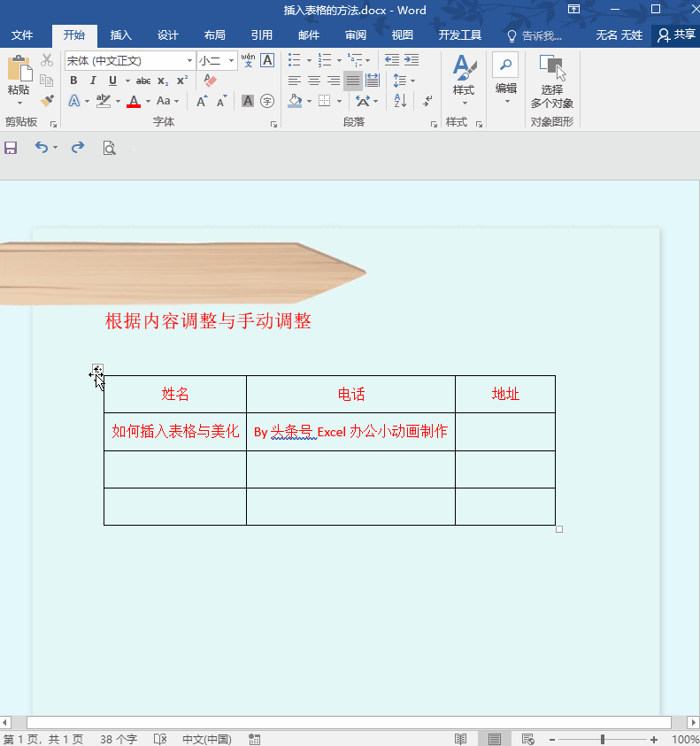Open enclosed character tool
Screen dimensions: 700x746
(267, 101)
